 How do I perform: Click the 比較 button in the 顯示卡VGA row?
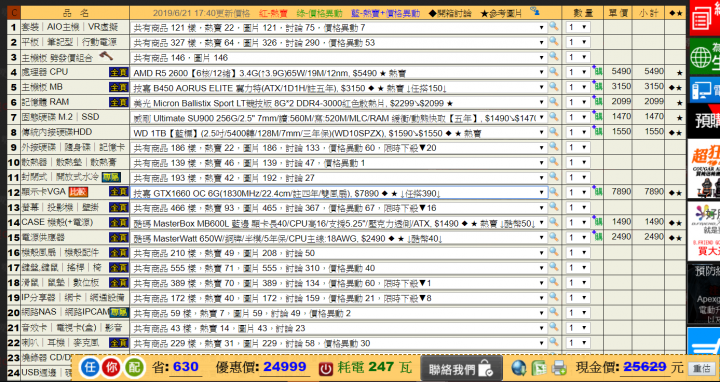pyautogui.click(x=78, y=192)
